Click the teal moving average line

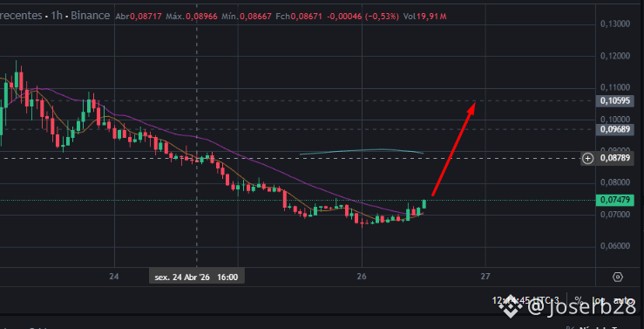362,150
